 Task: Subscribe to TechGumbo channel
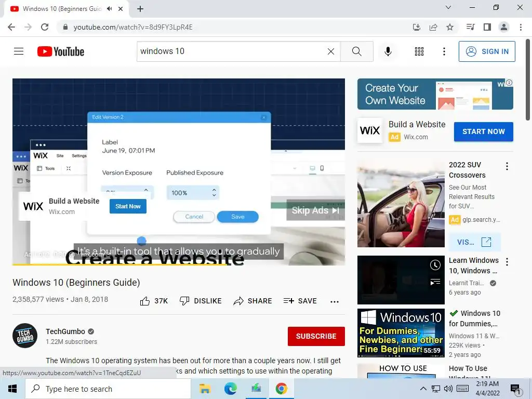pyautogui.click(x=316, y=336)
